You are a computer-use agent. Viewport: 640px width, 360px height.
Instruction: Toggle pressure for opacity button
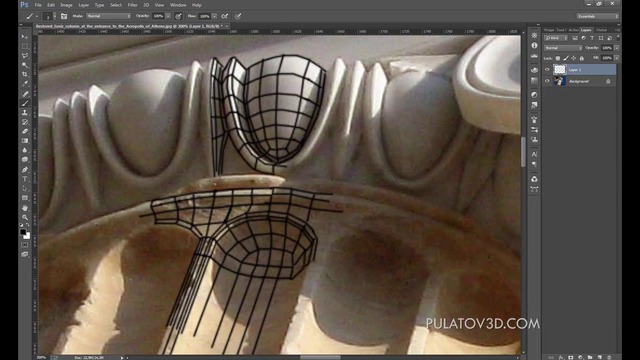pyautogui.click(x=178, y=16)
